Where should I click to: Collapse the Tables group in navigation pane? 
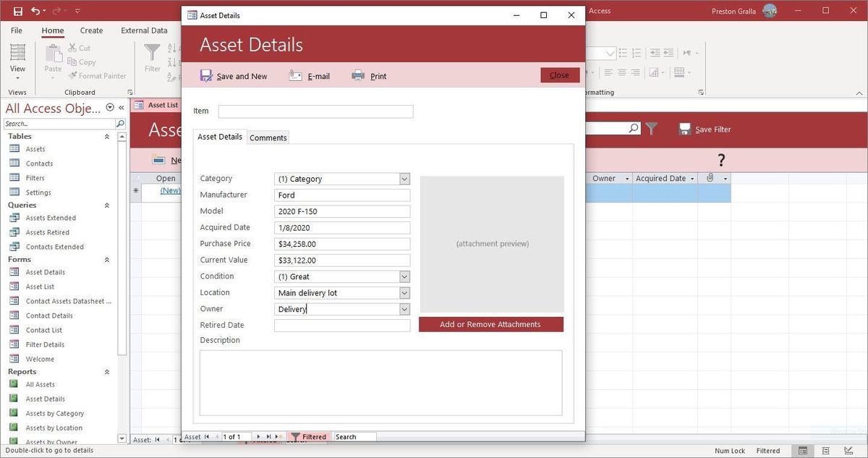[x=107, y=136]
